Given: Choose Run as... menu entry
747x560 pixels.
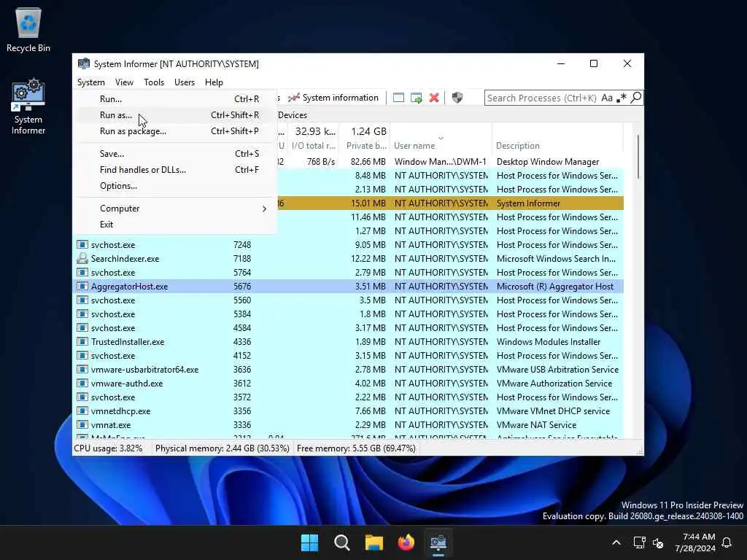Looking at the screenshot, I should pyautogui.click(x=175, y=114).
